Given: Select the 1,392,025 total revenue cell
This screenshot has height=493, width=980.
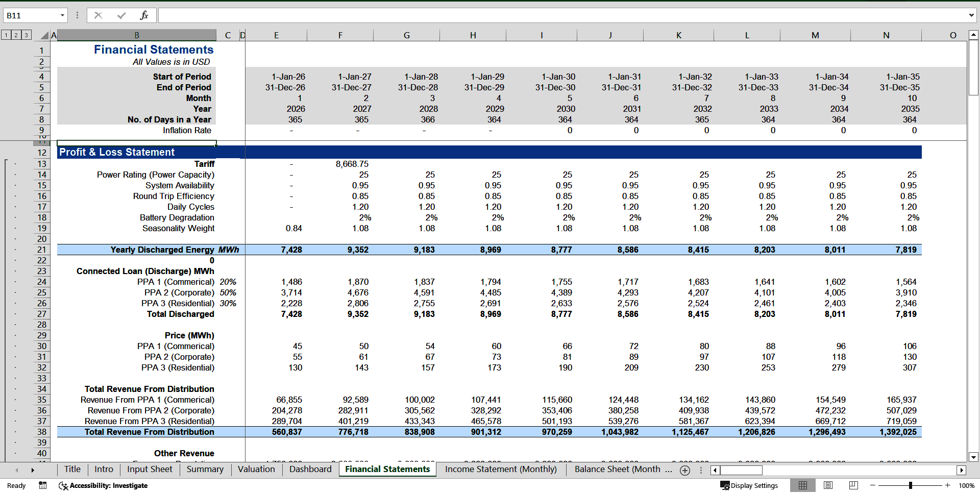Looking at the screenshot, I should click(x=886, y=432).
